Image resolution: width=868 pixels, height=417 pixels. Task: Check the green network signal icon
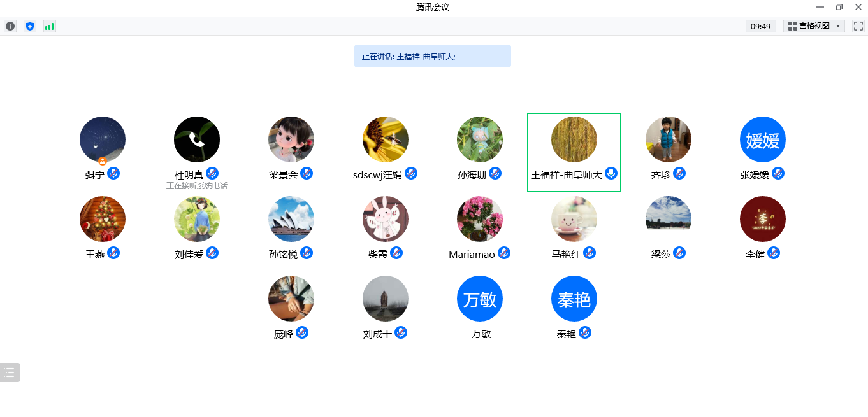tap(50, 26)
